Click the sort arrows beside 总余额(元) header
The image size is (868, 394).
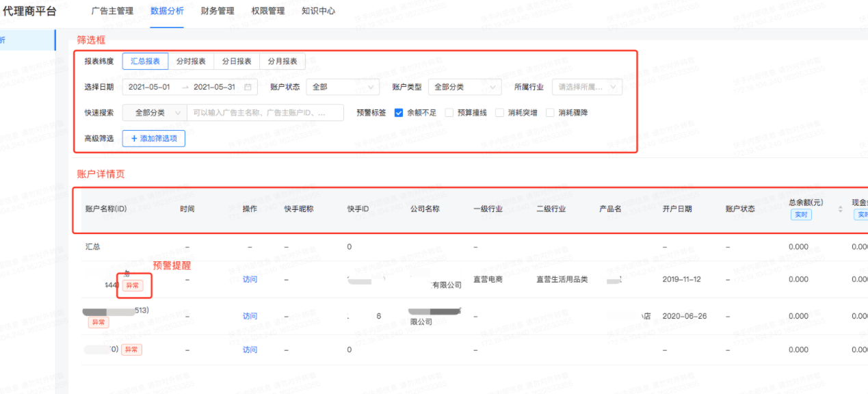841,209
